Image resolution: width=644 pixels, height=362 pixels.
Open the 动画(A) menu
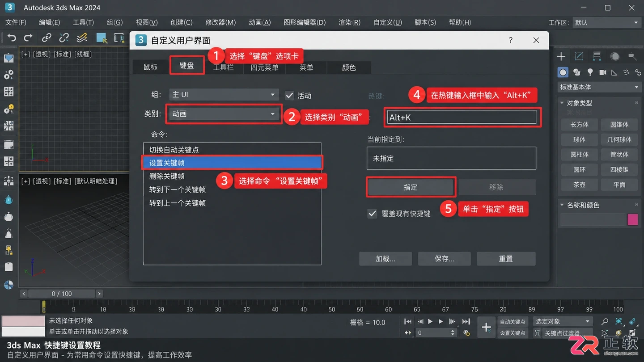click(260, 22)
